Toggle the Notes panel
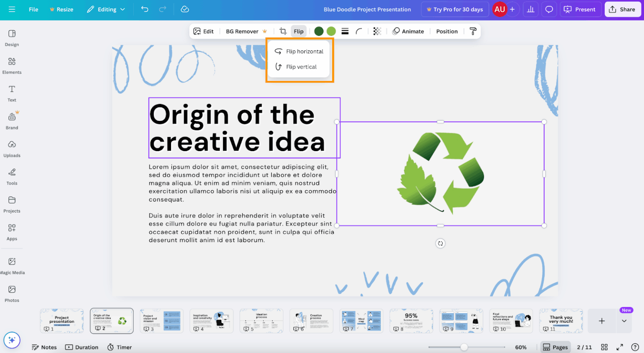Viewport: 644px width, 353px height. 44,347
